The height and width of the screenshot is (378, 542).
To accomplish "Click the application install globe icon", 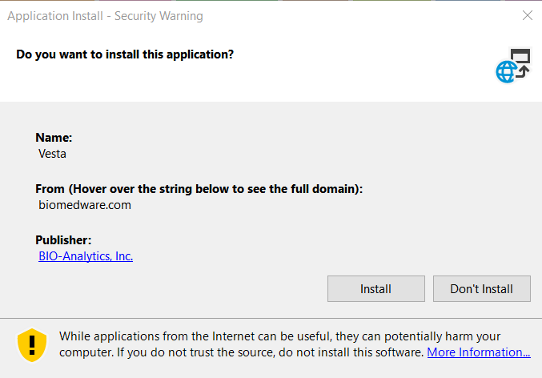I will [x=506, y=72].
